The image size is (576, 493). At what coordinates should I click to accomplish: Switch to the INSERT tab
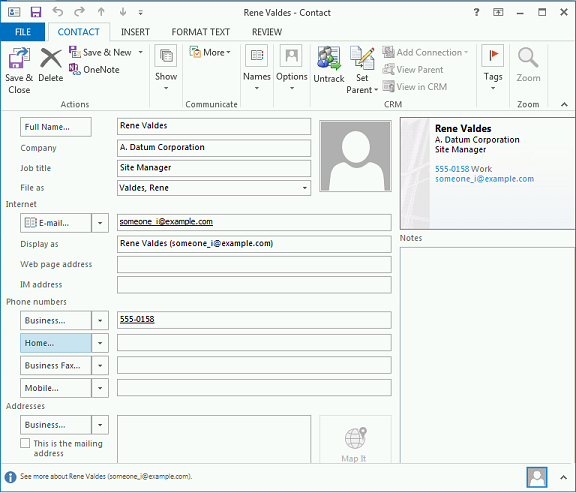pyautogui.click(x=135, y=32)
